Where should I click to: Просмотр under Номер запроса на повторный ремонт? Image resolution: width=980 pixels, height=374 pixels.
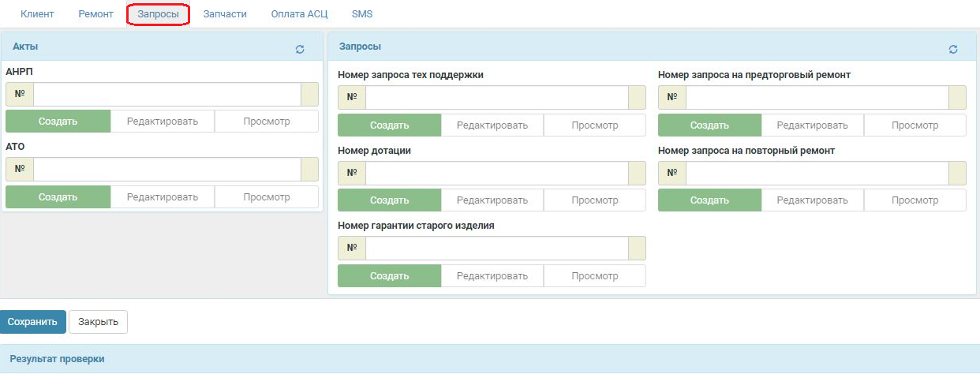click(915, 200)
